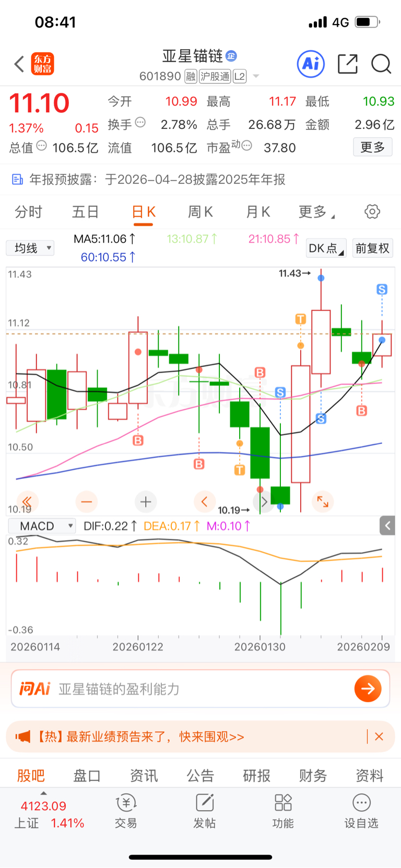Screen dimensions: 401x868
Task: Tap the orange T marker near 11.43 high
Action: [300, 318]
